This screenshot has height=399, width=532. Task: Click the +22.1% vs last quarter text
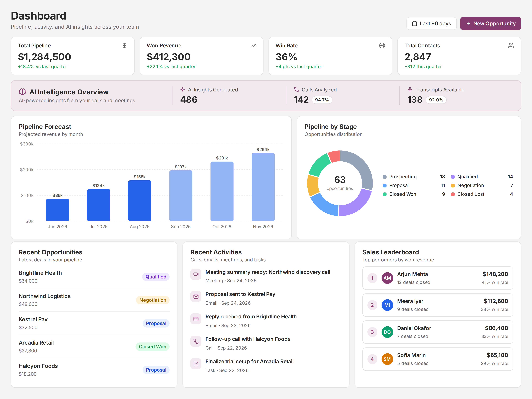(171, 67)
